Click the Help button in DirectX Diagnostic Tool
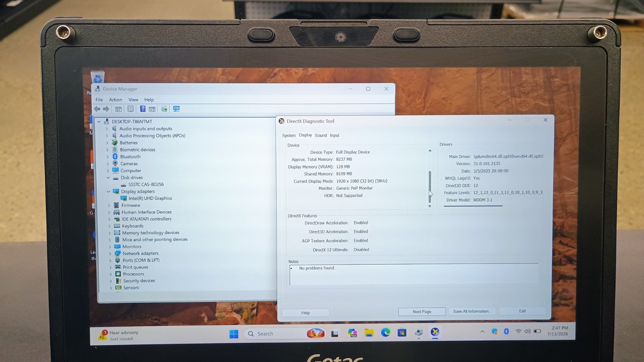 pyautogui.click(x=305, y=313)
